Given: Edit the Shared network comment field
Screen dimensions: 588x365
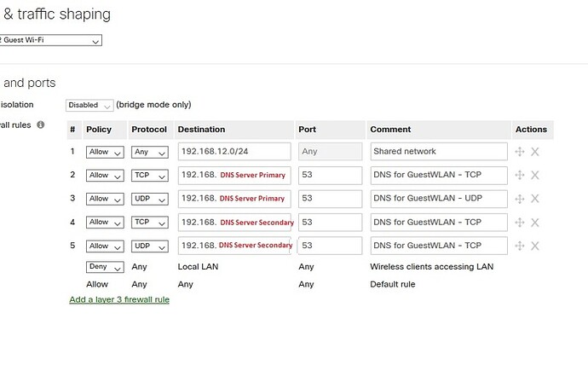Looking at the screenshot, I should [439, 152].
